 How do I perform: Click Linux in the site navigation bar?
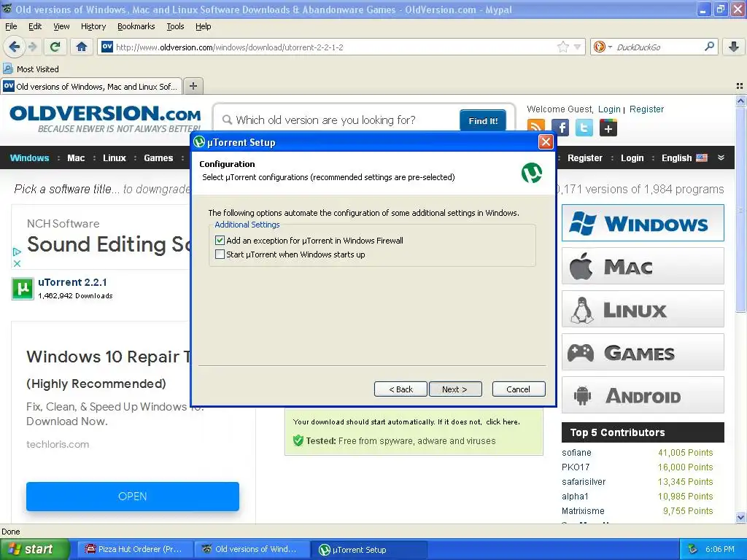tap(115, 158)
